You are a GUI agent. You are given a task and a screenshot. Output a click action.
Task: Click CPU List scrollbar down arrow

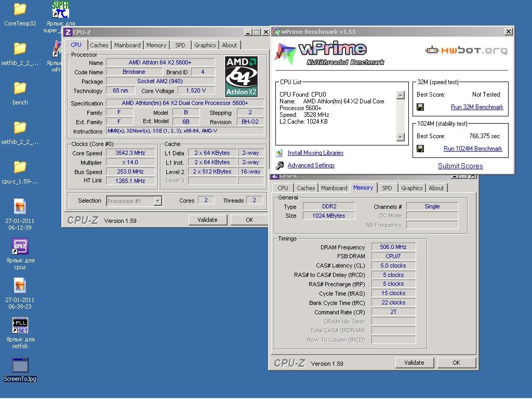tap(401, 137)
